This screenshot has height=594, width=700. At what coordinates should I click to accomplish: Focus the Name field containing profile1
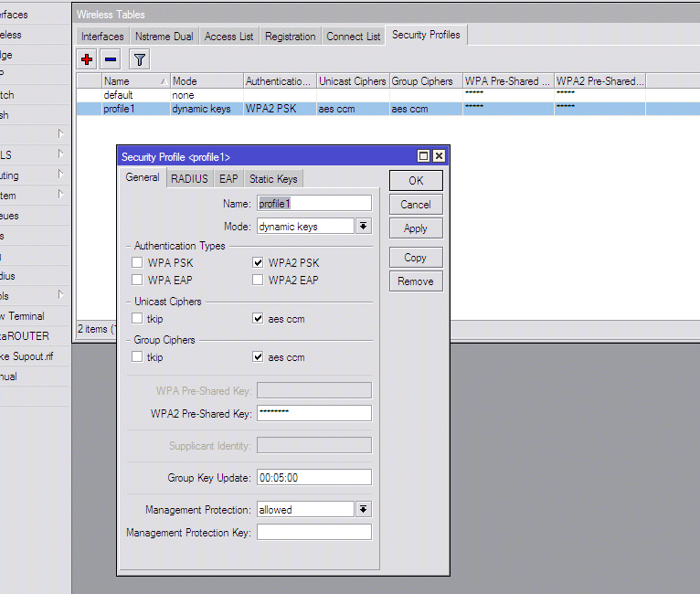point(314,204)
